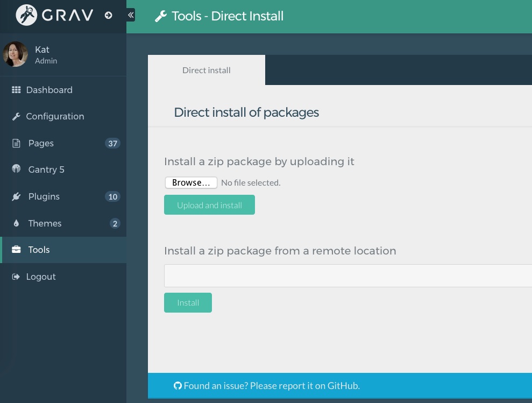The width and height of the screenshot is (532, 403).
Task: Click the Logout icon in the sidebar
Action: (16, 277)
